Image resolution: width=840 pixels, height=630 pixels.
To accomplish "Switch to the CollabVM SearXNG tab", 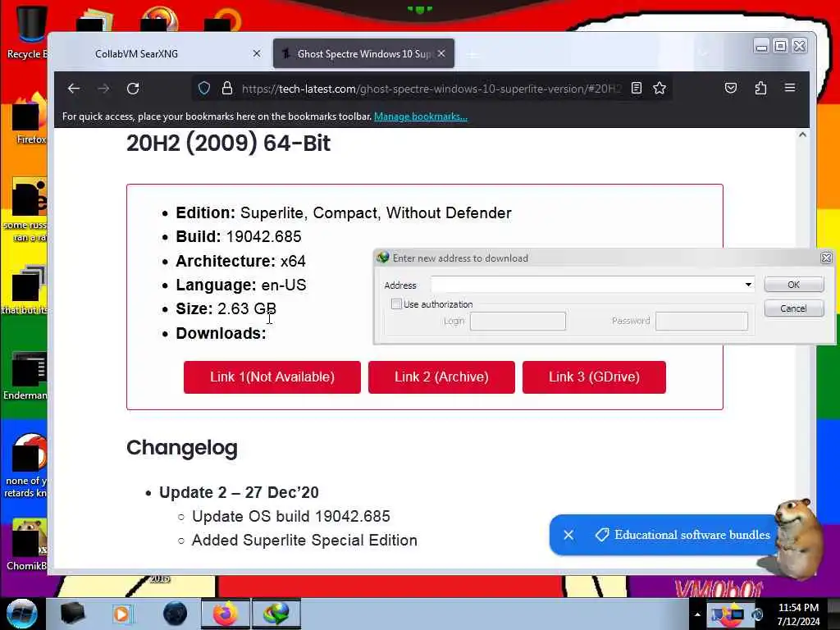I will tap(161, 53).
